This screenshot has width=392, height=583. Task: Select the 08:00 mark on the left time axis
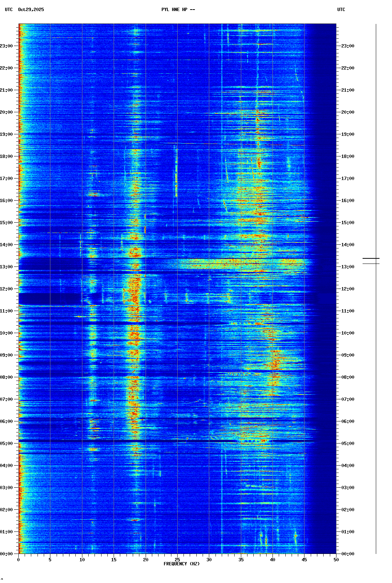[7, 377]
